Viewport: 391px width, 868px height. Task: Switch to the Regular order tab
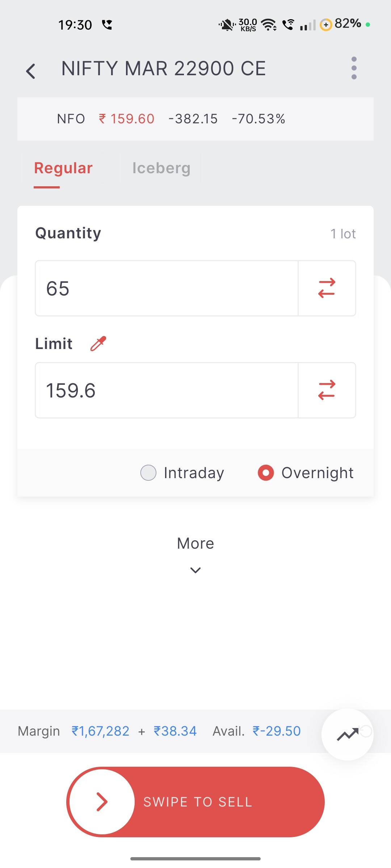pyautogui.click(x=63, y=168)
